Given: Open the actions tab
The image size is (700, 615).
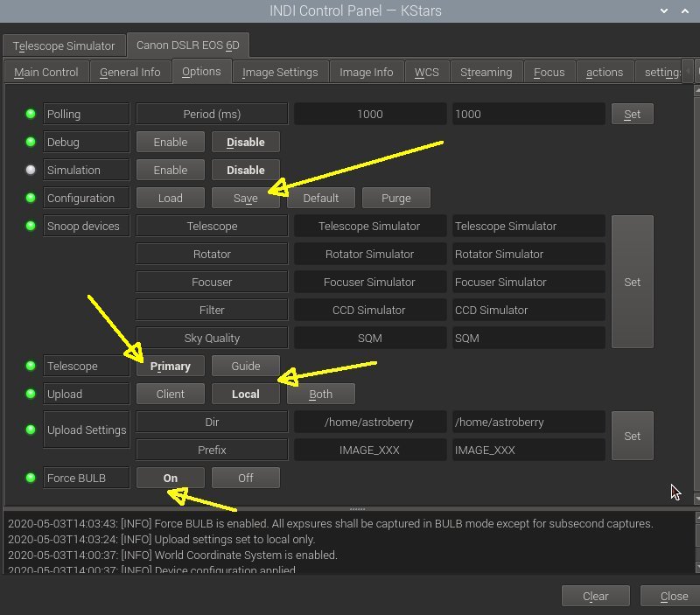Looking at the screenshot, I should (605, 72).
